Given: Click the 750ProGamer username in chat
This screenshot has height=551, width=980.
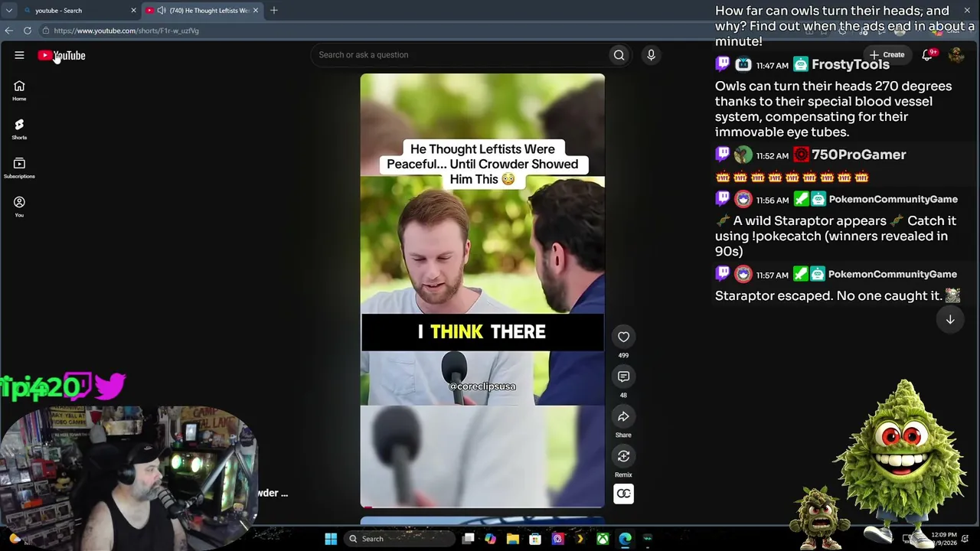Looking at the screenshot, I should pyautogui.click(x=858, y=155).
